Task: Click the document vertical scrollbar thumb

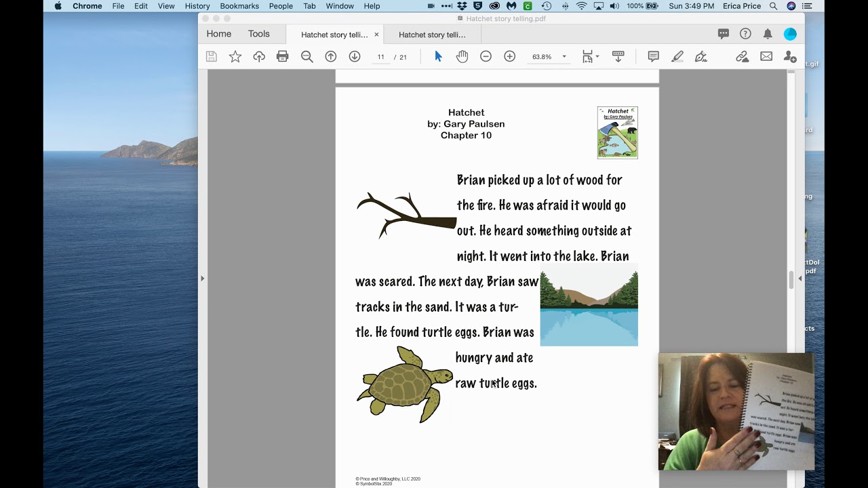Action: point(791,279)
